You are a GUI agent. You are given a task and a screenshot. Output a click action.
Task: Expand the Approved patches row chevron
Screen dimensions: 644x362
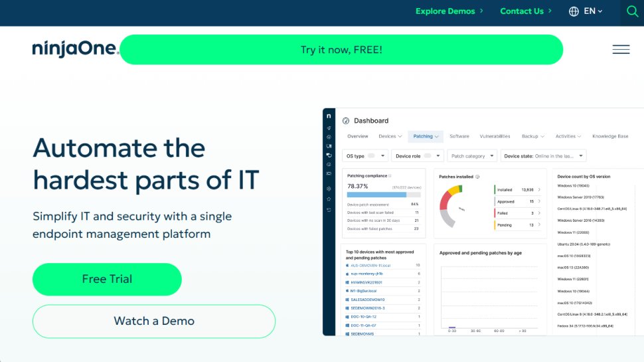click(539, 201)
